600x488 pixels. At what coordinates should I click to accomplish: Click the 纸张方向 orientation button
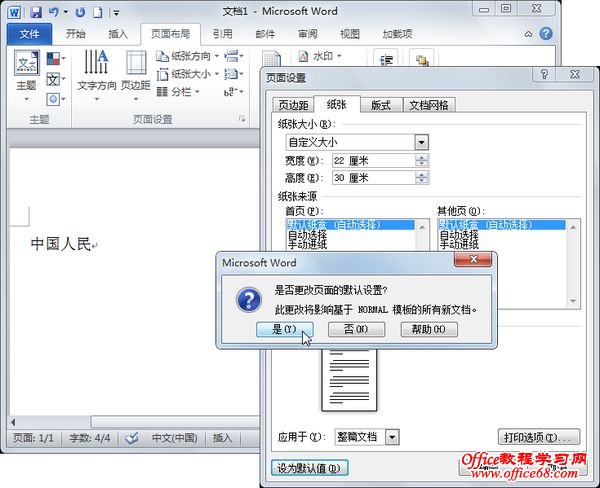188,56
